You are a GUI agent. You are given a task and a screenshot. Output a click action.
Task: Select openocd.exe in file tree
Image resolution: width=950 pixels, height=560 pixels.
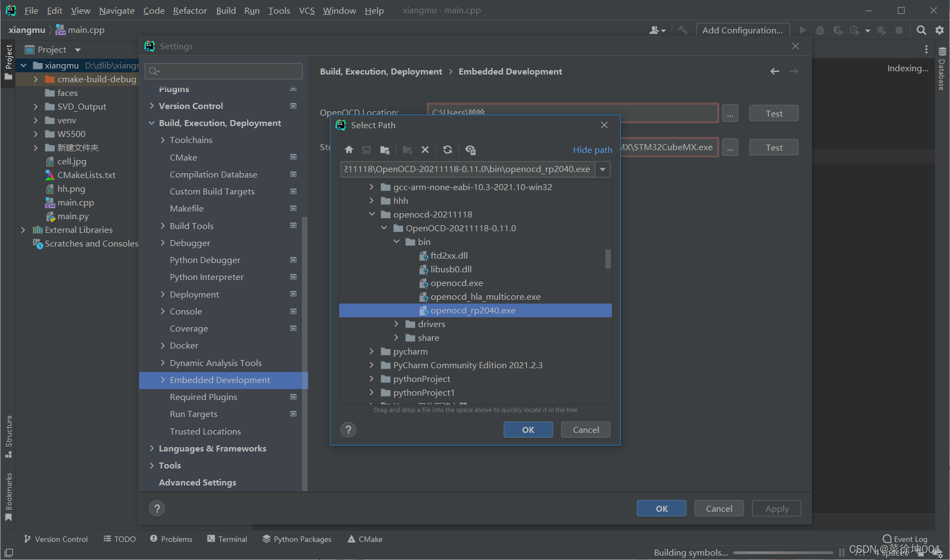(x=456, y=283)
